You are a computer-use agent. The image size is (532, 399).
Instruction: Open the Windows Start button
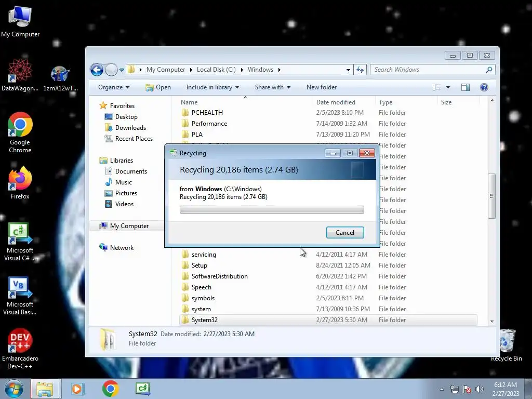14,389
